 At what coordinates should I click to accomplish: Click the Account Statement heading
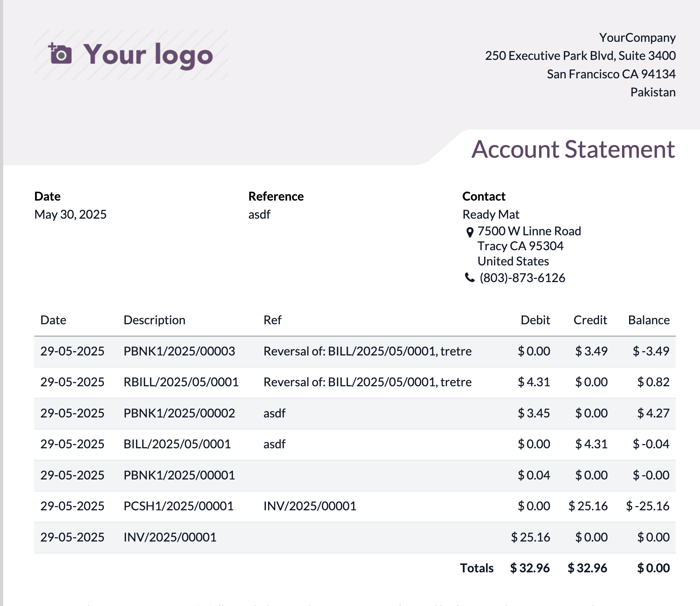tap(573, 149)
